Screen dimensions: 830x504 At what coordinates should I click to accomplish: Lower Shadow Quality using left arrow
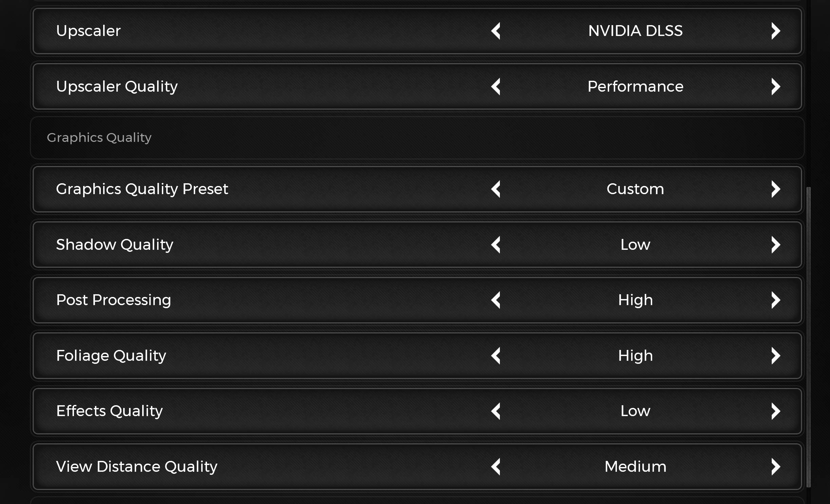click(496, 245)
